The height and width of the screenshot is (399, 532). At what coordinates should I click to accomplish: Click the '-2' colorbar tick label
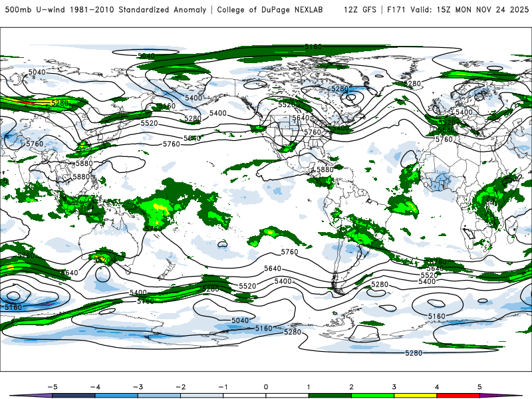coord(180,387)
